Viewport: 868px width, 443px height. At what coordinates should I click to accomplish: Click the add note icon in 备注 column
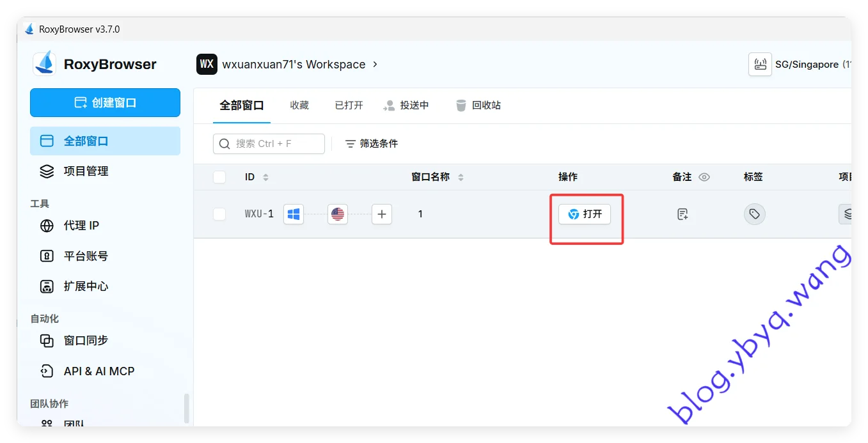(x=683, y=214)
